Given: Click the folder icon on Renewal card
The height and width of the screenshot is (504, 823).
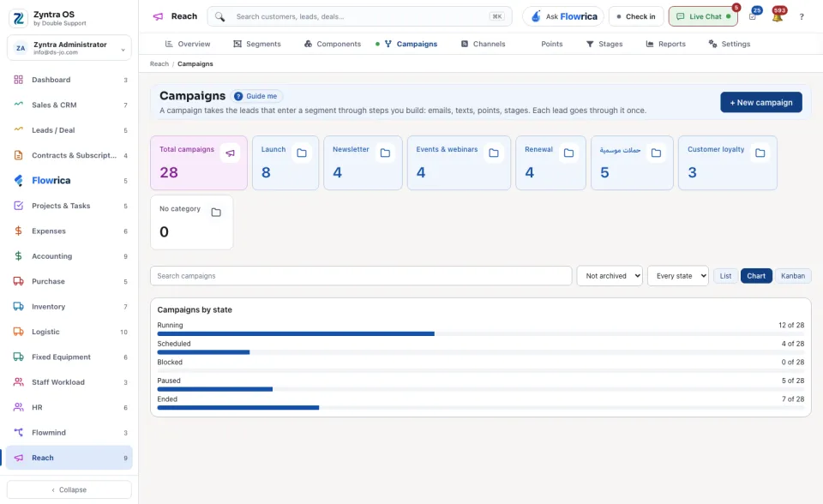Looking at the screenshot, I should [568, 153].
